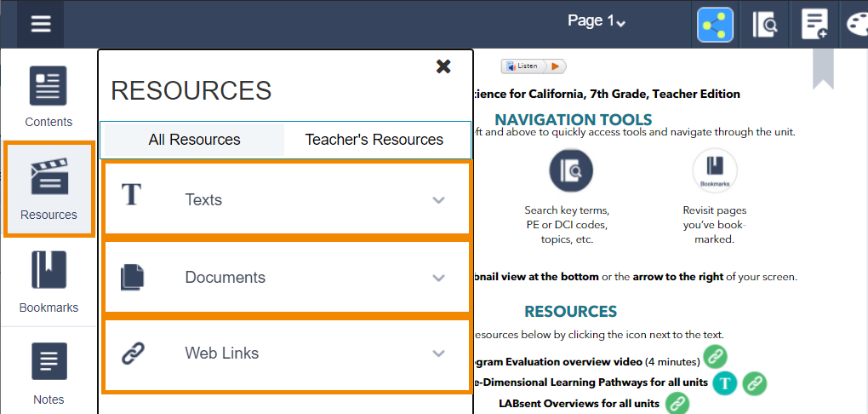Image resolution: width=868 pixels, height=414 pixels.
Task: Open the green link icon beside Program Evaluation video
Action: pos(716,358)
